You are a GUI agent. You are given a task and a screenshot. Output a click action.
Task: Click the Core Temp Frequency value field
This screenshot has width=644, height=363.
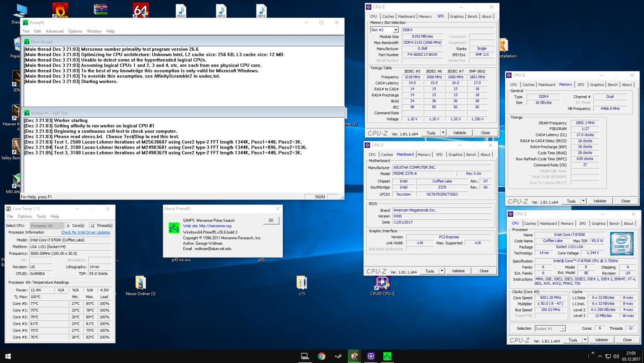(x=70, y=254)
